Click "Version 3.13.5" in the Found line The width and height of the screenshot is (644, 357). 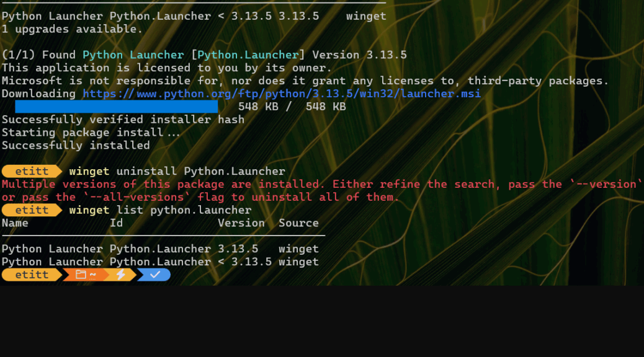point(359,55)
